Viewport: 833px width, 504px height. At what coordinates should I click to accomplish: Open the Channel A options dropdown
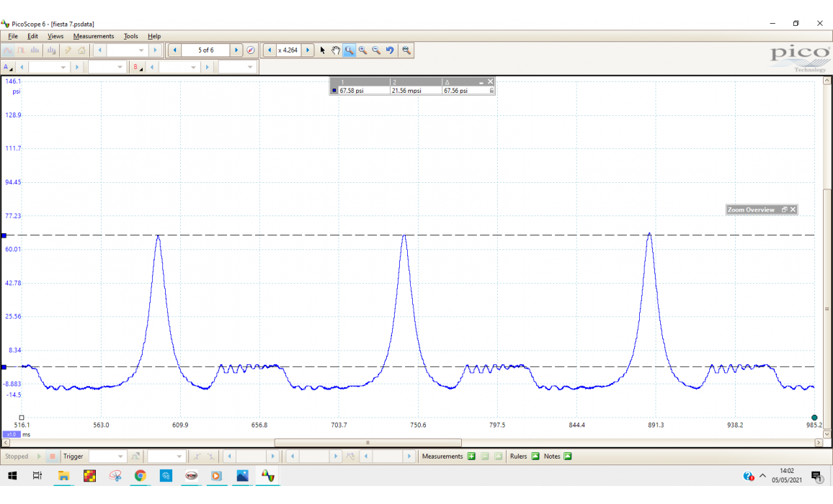coord(8,67)
